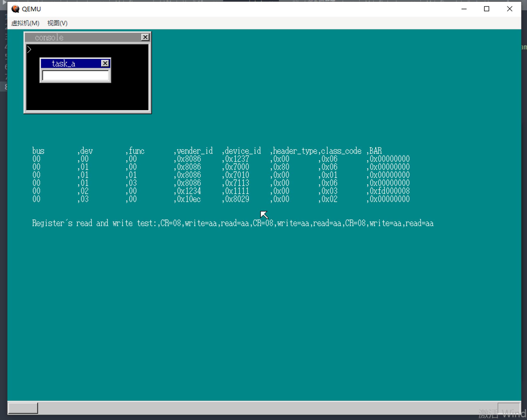Screen dimensions: 527x420
Task: Click the task_a white text field
Action: (x=75, y=75)
